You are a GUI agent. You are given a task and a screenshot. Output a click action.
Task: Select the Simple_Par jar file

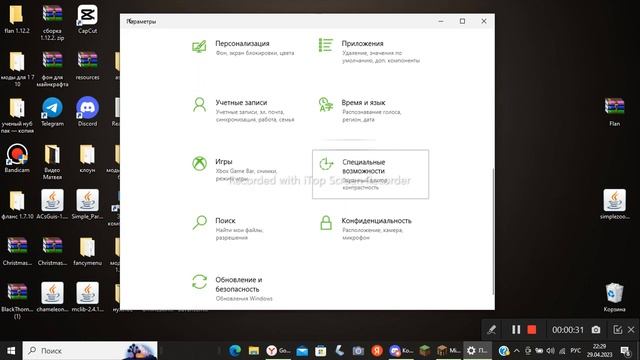tap(87, 204)
